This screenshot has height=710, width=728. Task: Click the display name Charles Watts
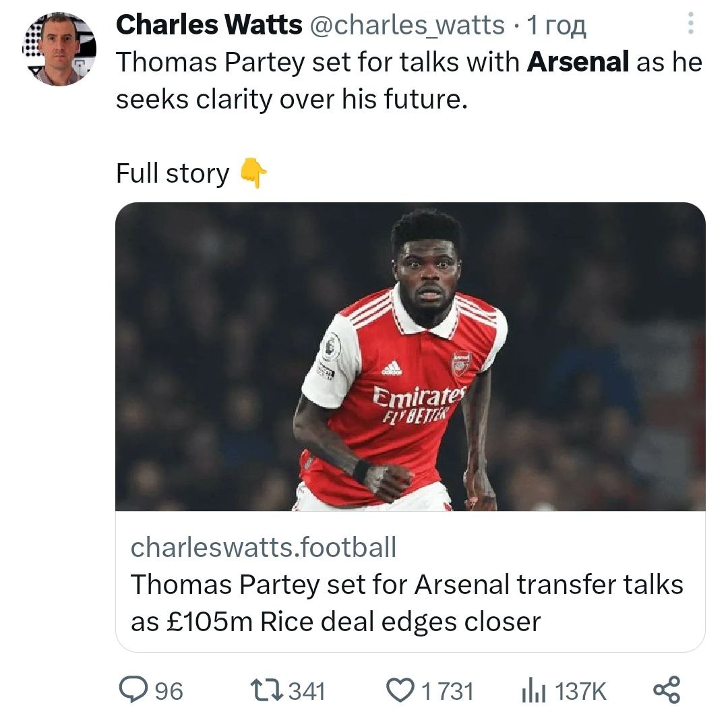[209, 25]
